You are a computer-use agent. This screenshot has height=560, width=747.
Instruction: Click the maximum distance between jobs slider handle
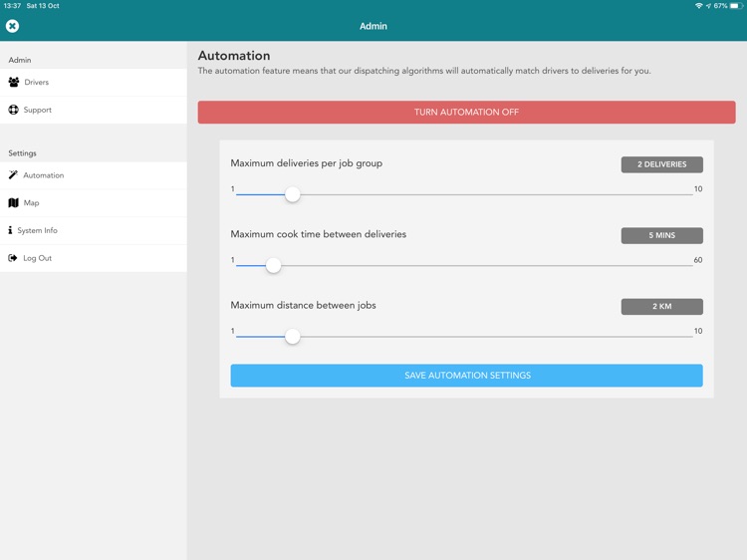click(293, 336)
